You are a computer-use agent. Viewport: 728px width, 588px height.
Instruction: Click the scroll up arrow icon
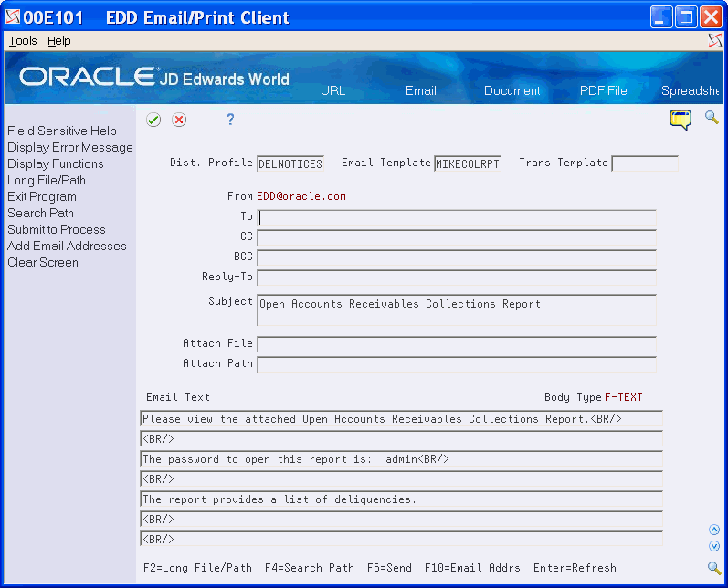tap(714, 530)
